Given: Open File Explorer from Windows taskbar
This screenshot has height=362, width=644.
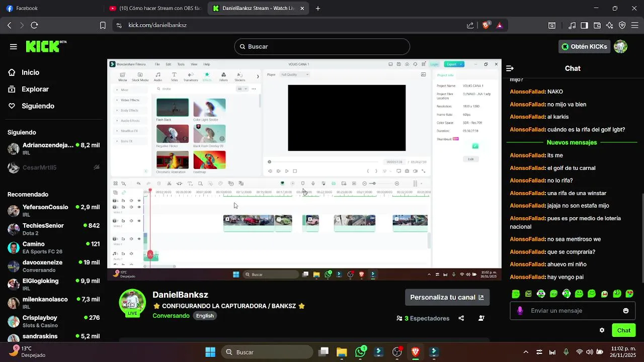Looking at the screenshot, I should pos(342,352).
